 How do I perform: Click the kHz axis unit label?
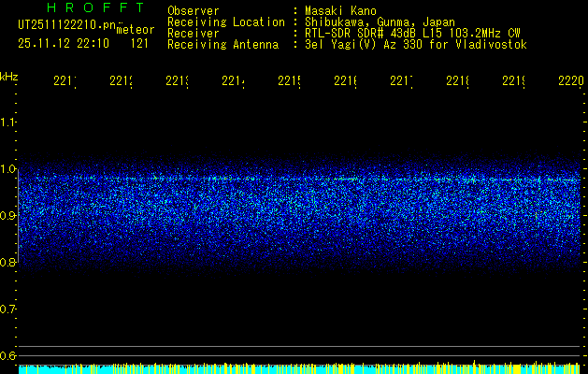(x=9, y=78)
